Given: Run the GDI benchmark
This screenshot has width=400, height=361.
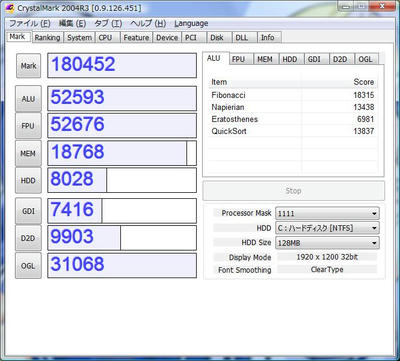Looking at the screenshot, I should (x=28, y=211).
